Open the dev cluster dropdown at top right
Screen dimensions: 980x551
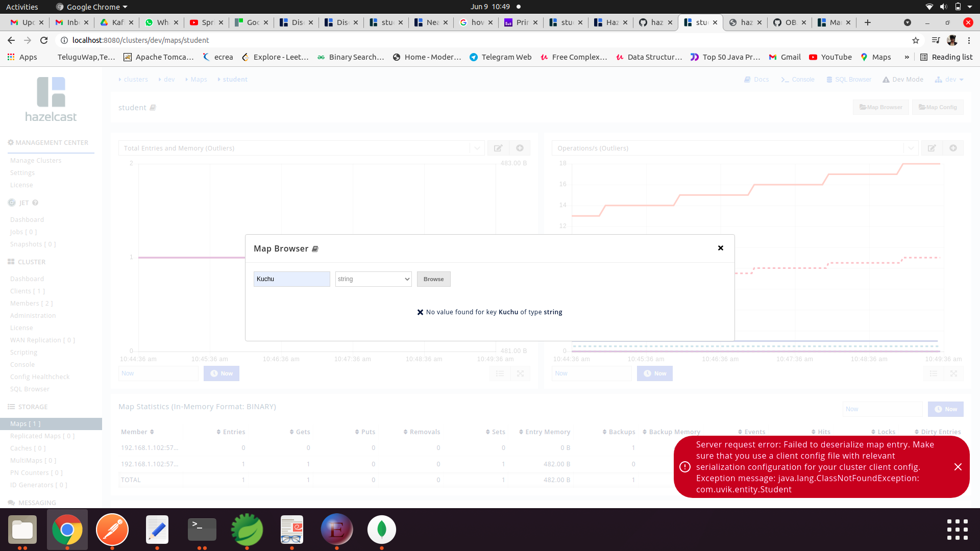coord(949,80)
